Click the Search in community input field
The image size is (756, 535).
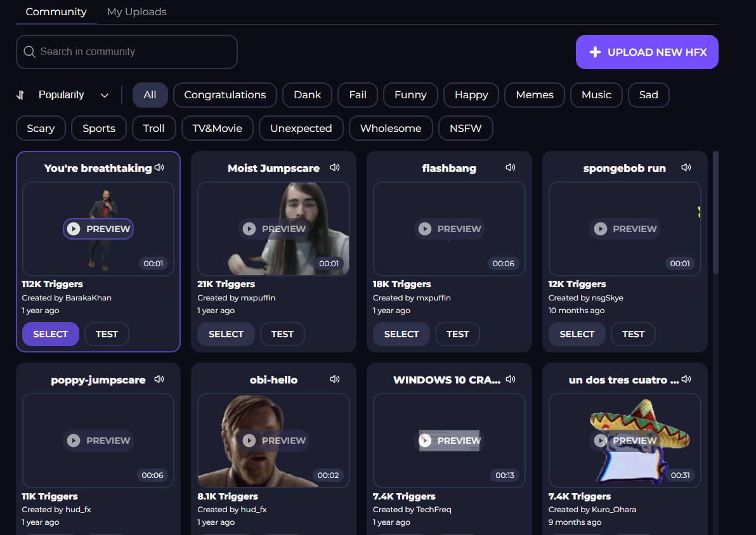(126, 51)
